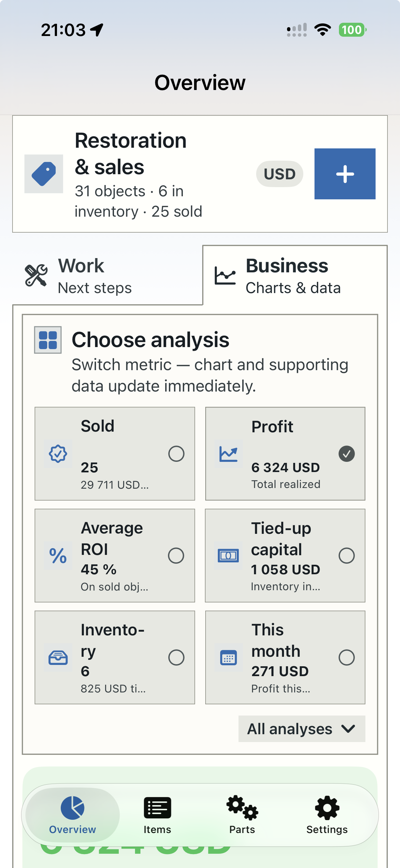Tap the Inventory tray icon

pyautogui.click(x=58, y=657)
